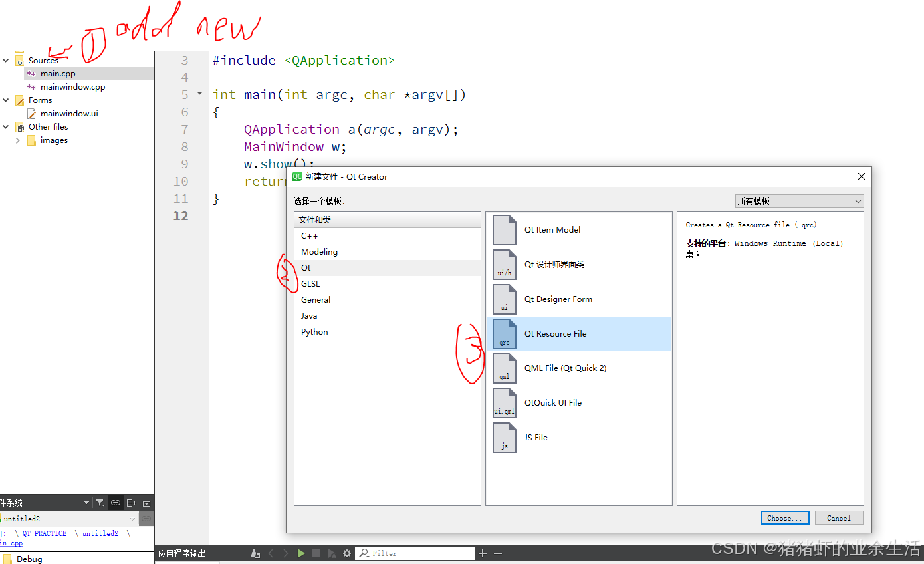Select the Modeling category
Viewport: 924px width, 564px height.
click(x=388, y=252)
